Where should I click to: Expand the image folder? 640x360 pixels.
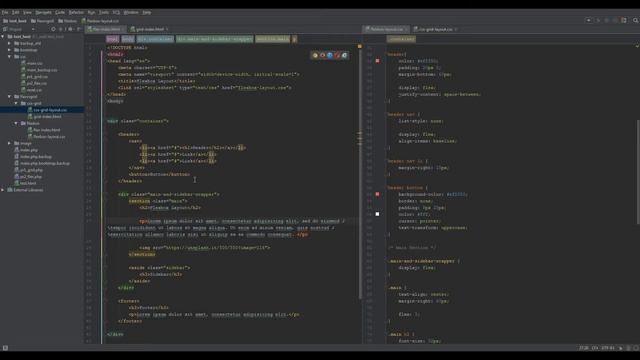coord(9,143)
